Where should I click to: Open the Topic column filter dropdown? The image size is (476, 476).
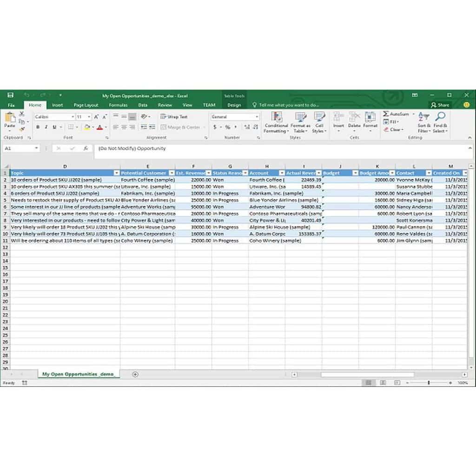(117, 173)
